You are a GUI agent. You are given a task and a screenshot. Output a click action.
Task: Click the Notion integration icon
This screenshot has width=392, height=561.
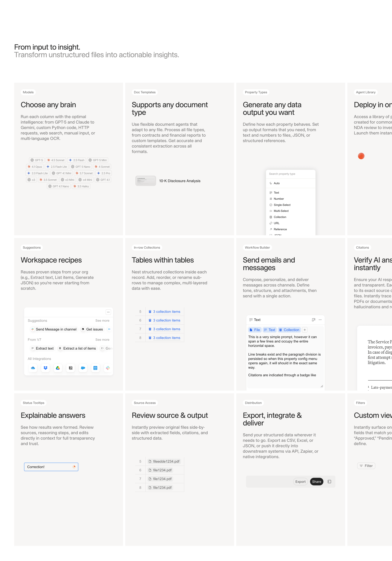coord(71,368)
